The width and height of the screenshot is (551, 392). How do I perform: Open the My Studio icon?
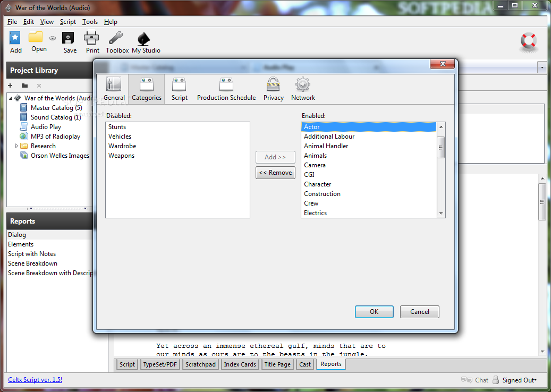[143, 39]
